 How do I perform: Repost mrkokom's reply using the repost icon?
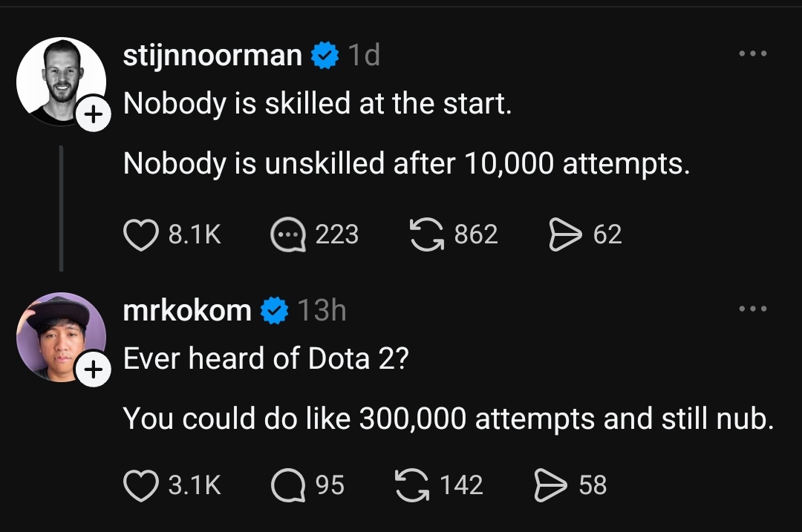[412, 485]
